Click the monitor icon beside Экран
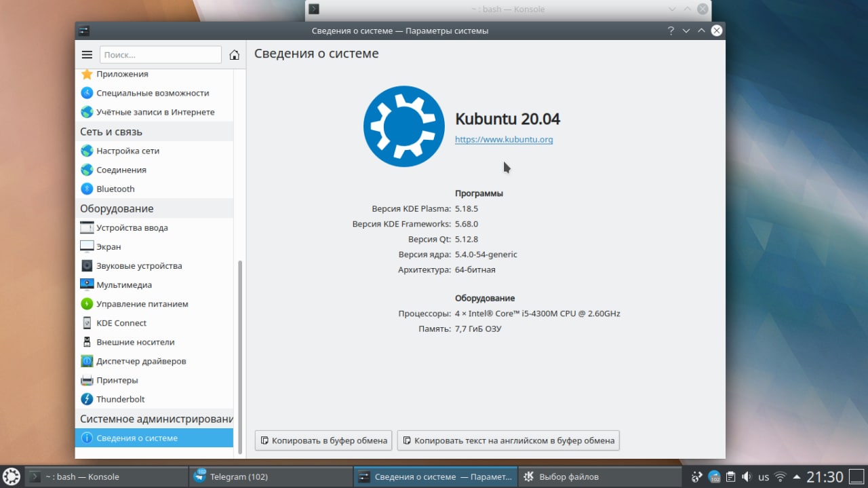 [x=87, y=247]
